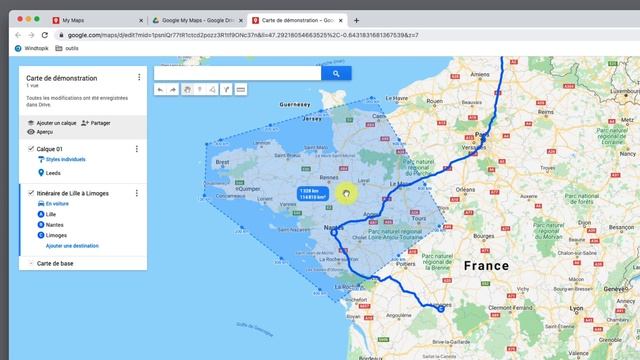Expand the Carte de base section

point(31,263)
